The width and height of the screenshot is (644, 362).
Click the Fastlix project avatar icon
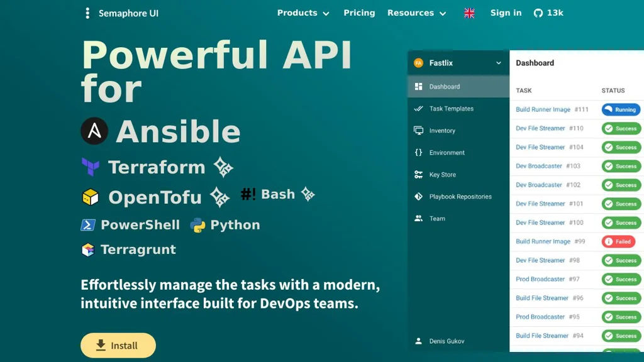[418, 63]
